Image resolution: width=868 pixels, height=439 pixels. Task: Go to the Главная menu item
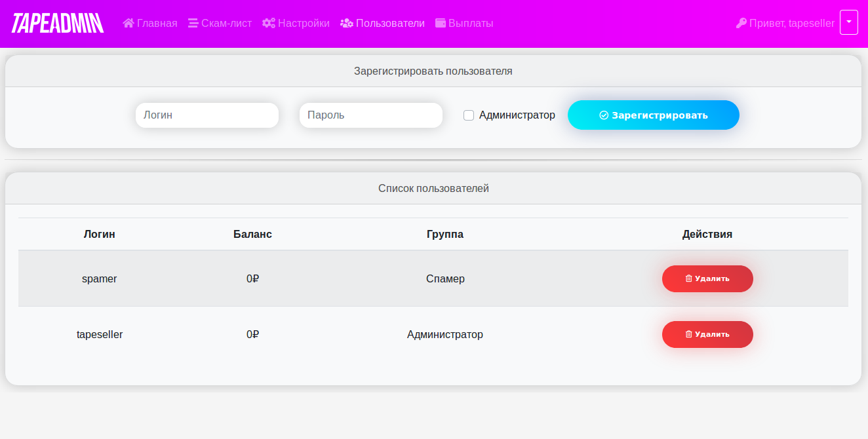[157, 23]
